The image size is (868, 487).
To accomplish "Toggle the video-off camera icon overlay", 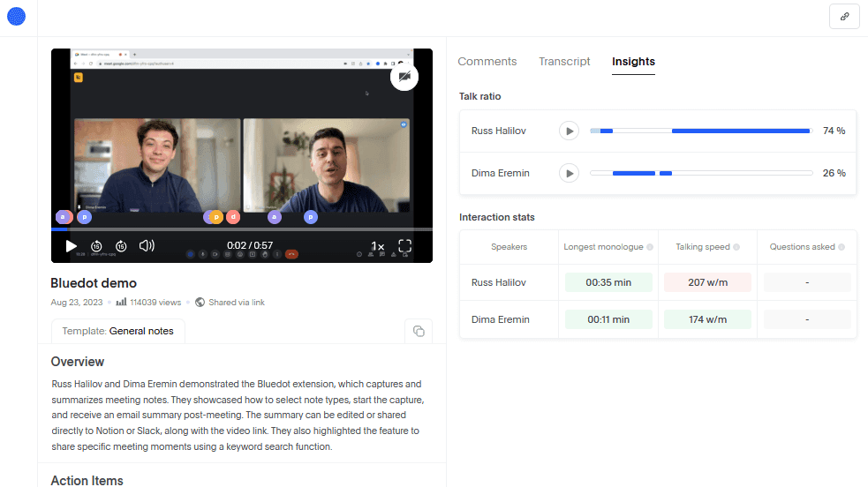I will (404, 76).
